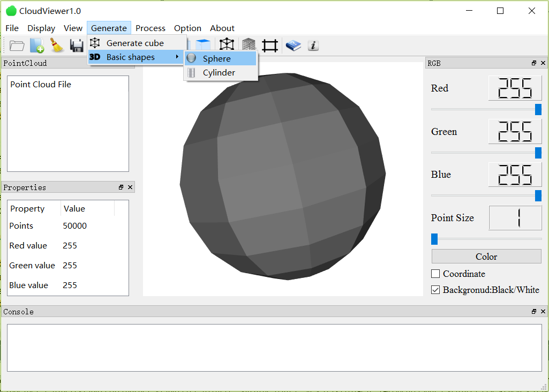Close the Properties panel
549x392 pixels.
[x=130, y=187]
